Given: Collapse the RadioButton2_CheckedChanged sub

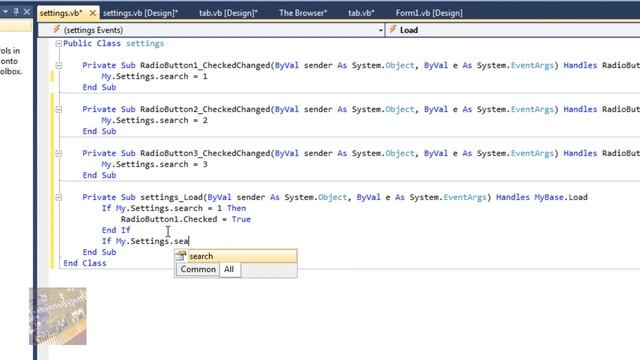Looking at the screenshot, I should point(58,109).
